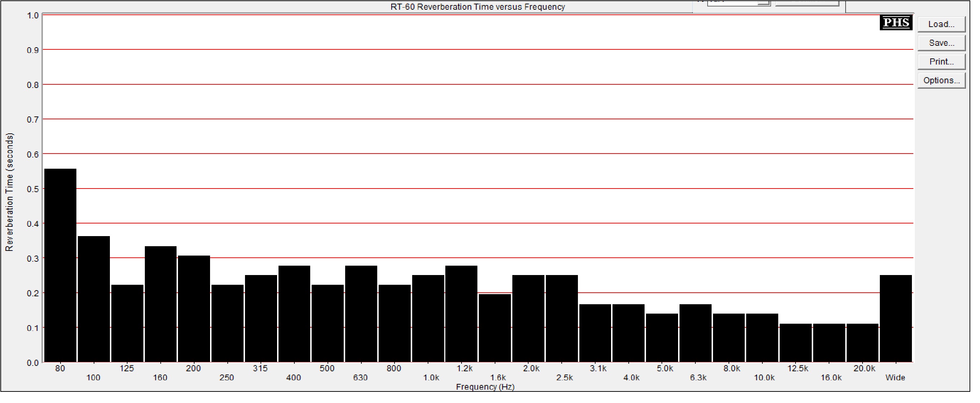980x403 pixels.
Task: Select the Wide band bar
Action: pyautogui.click(x=896, y=319)
